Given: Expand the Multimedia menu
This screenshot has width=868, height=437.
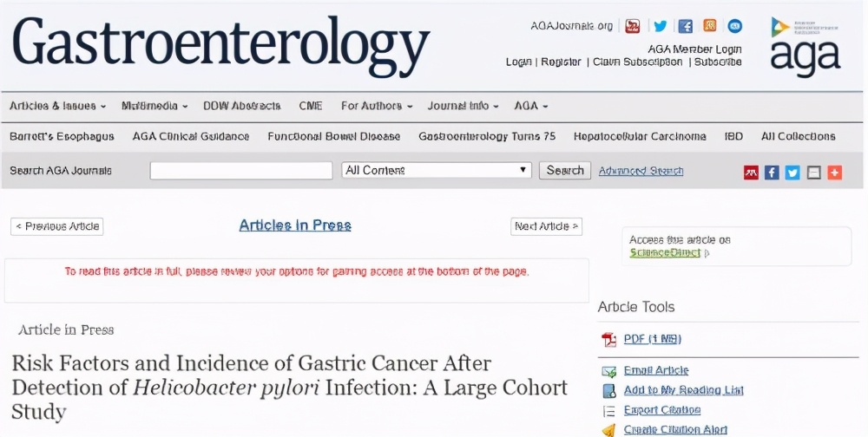Looking at the screenshot, I should [155, 106].
